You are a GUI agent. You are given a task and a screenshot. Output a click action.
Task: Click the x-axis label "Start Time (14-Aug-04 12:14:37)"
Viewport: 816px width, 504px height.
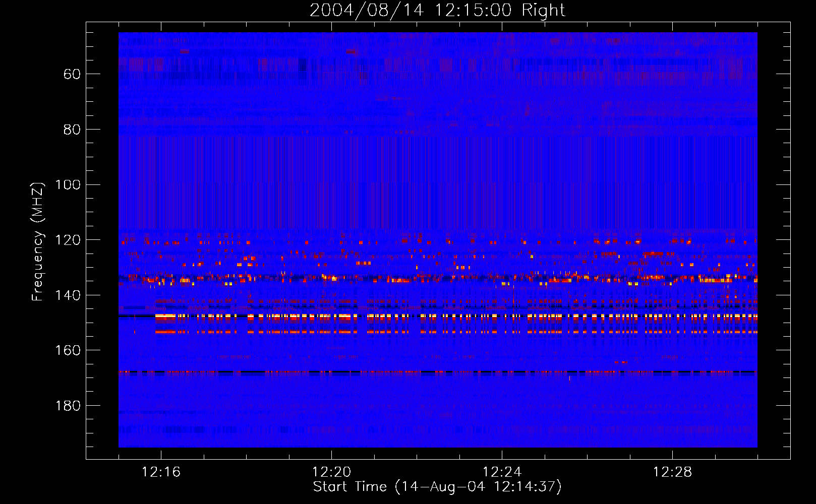click(437, 487)
